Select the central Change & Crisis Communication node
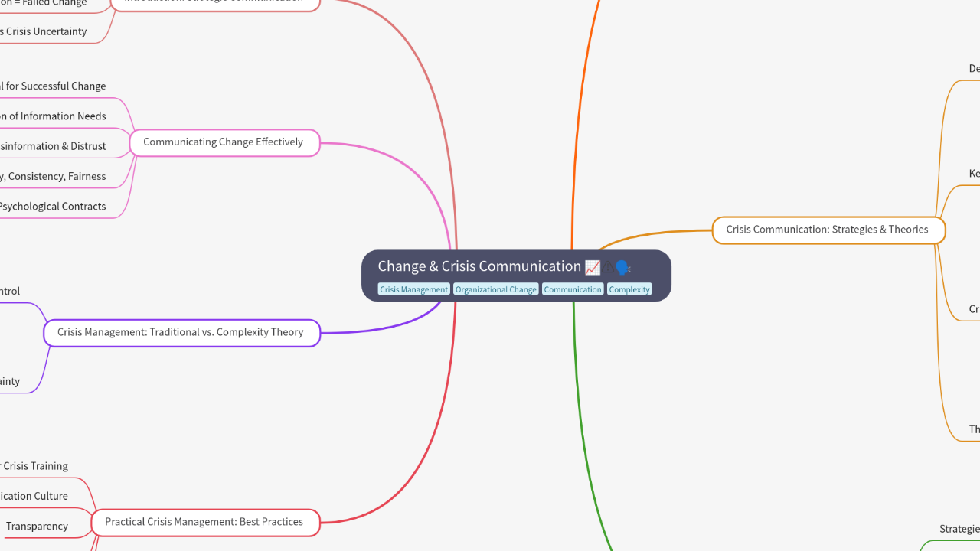 [516, 275]
